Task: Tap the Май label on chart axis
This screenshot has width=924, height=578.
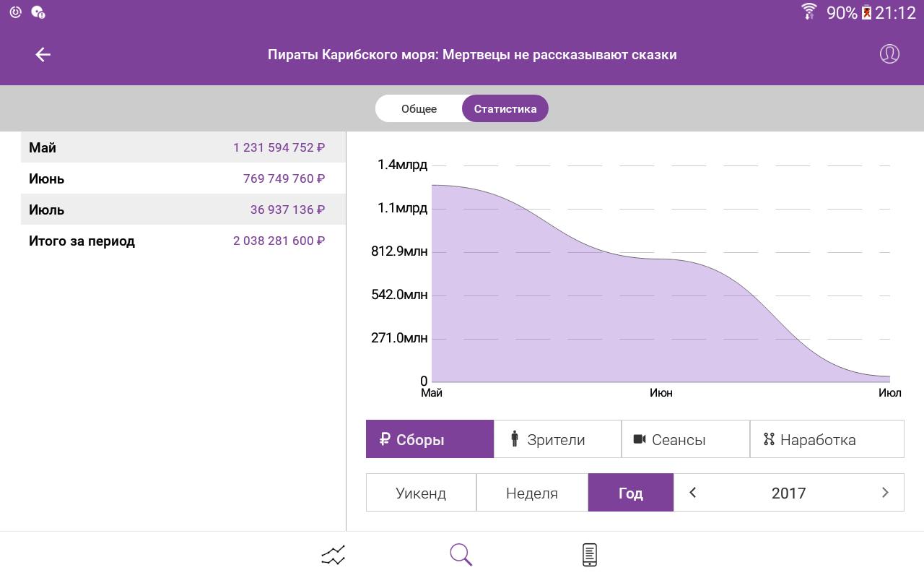Action: click(432, 393)
